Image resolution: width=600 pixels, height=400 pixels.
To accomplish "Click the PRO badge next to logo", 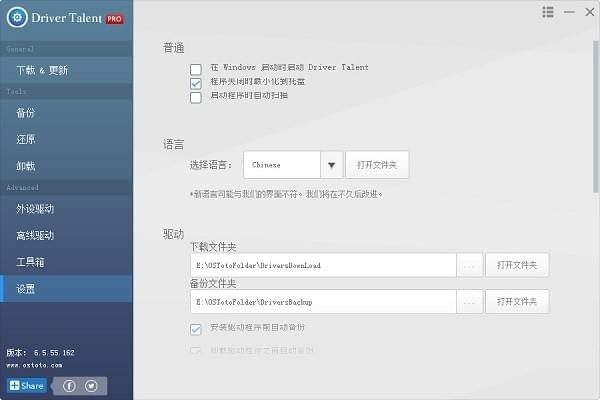I will (114, 19).
